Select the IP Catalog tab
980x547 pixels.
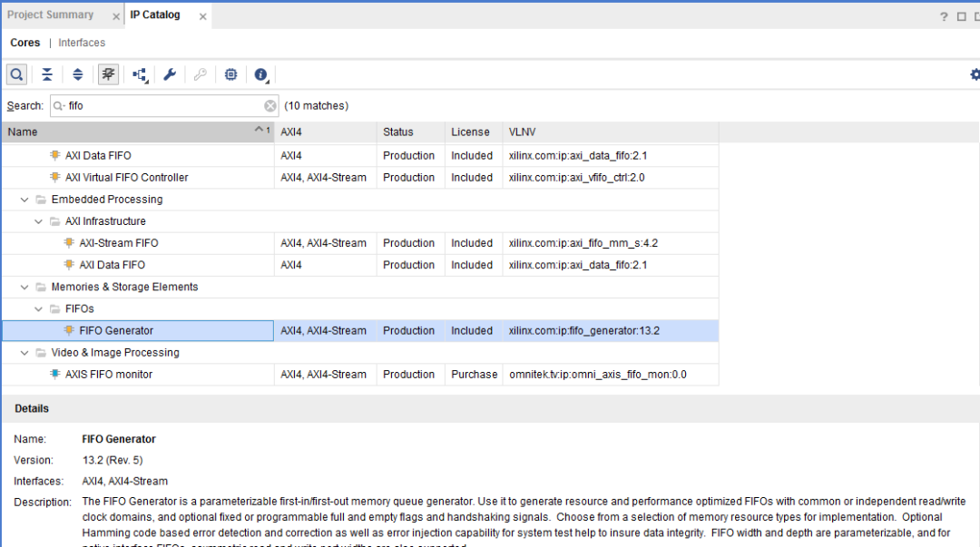pyautogui.click(x=155, y=15)
